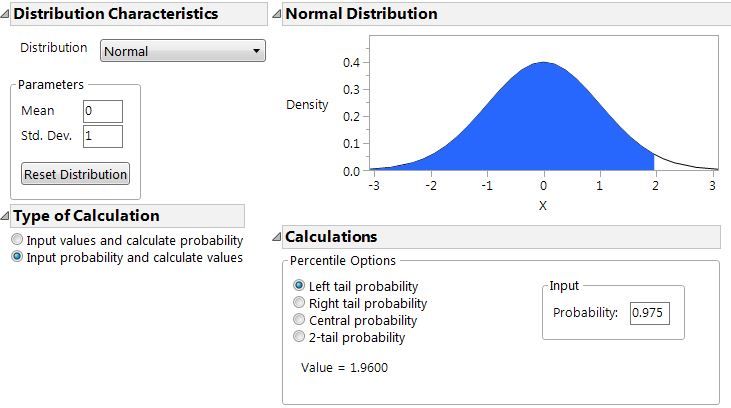Click the X axis label below the plot
This screenshot has width=731, height=408.
pos(544,205)
